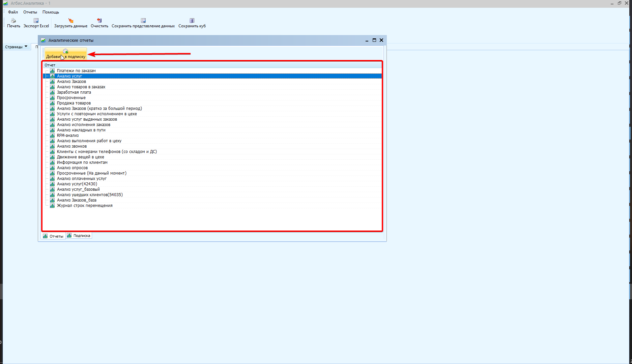Click chart icon beside Движение вещей в цехе
Screen dimensions: 632x364
[52, 157]
